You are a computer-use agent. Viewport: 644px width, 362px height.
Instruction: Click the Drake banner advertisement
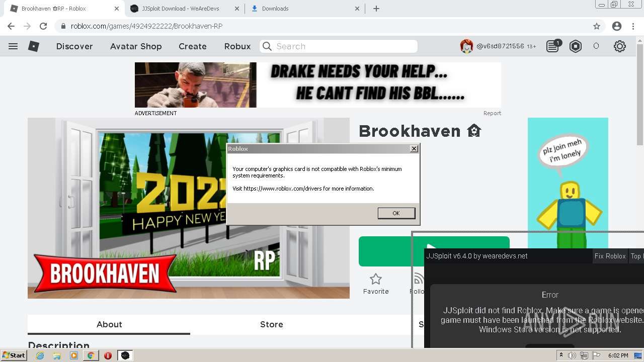[x=317, y=85]
